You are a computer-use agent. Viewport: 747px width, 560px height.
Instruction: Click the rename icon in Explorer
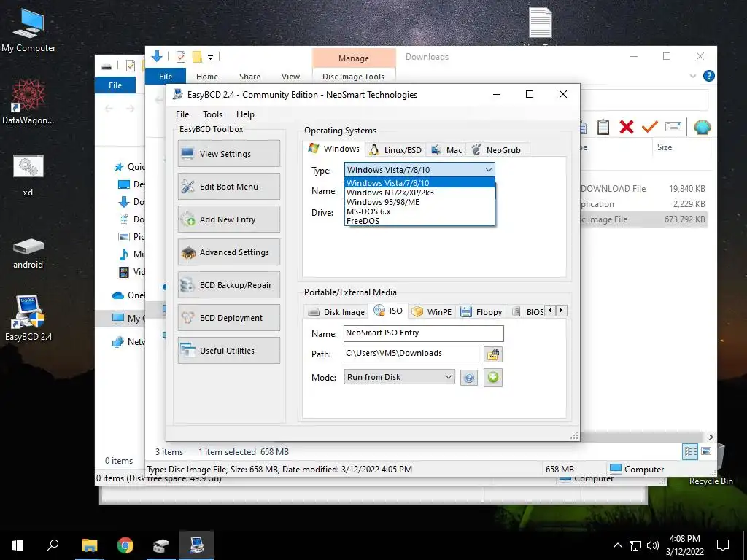[x=673, y=127]
